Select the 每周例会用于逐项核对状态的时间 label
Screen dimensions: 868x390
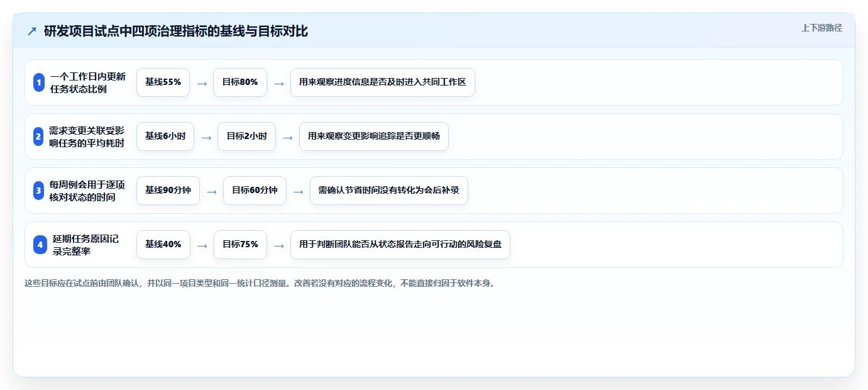[87, 191]
